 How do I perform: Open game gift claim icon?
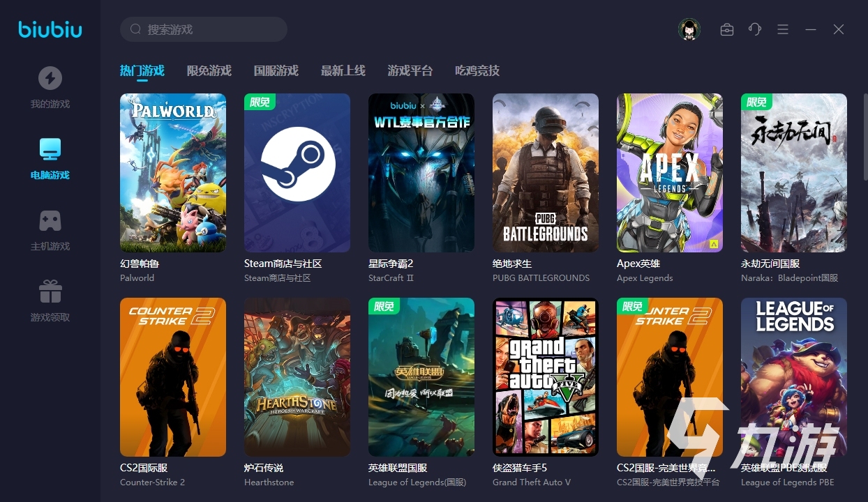tap(50, 291)
